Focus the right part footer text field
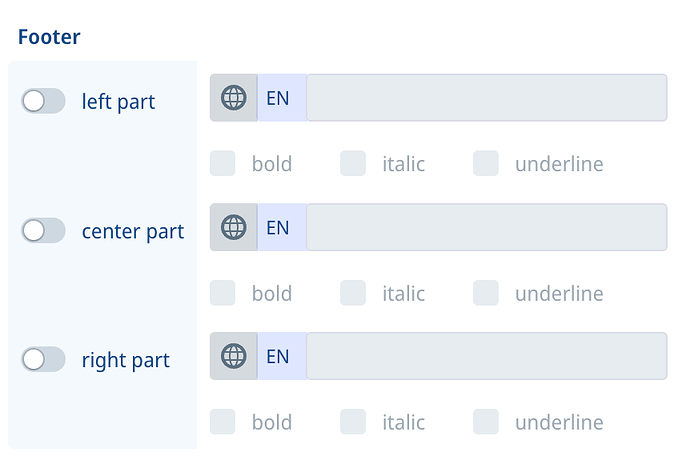Image resolution: width=690 pixels, height=472 pixels. pos(487,356)
